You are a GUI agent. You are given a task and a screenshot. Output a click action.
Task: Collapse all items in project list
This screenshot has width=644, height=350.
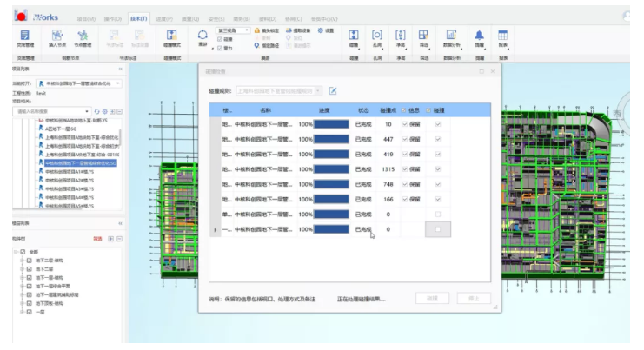[x=120, y=112]
